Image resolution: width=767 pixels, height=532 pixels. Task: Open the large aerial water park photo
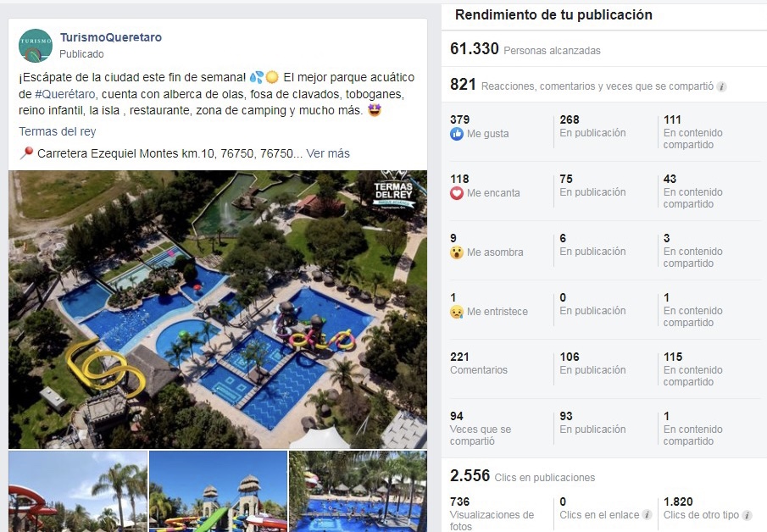pyautogui.click(x=218, y=309)
